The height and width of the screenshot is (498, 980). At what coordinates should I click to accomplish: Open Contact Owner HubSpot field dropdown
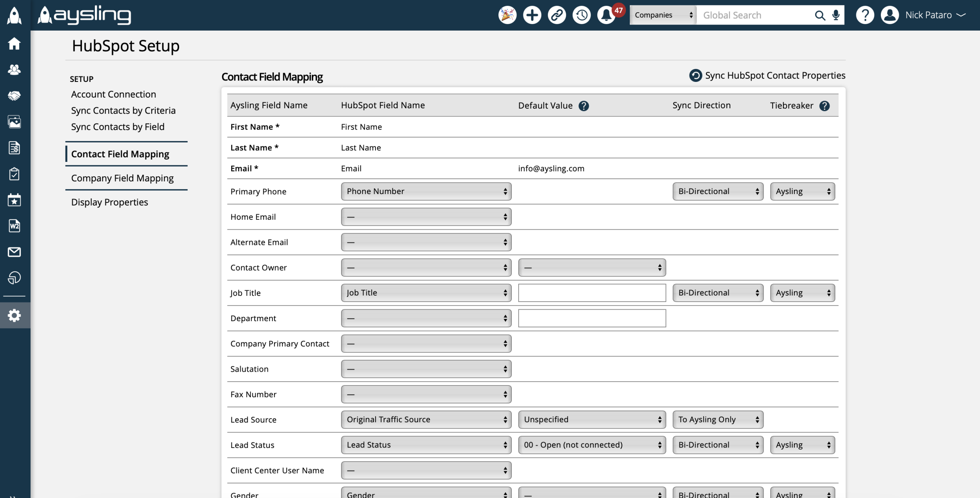[x=426, y=268]
